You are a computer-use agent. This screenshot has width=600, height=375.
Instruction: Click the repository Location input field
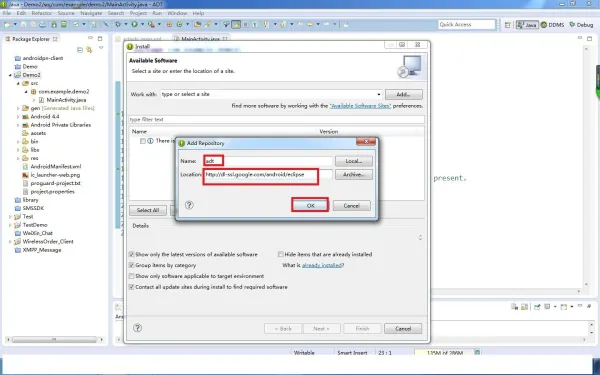coord(268,174)
